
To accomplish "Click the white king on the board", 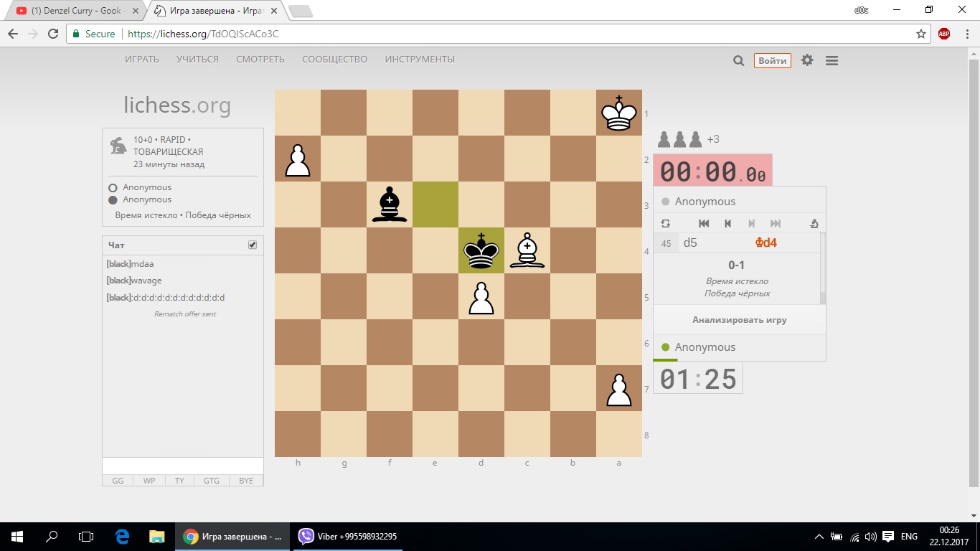I will click(618, 113).
